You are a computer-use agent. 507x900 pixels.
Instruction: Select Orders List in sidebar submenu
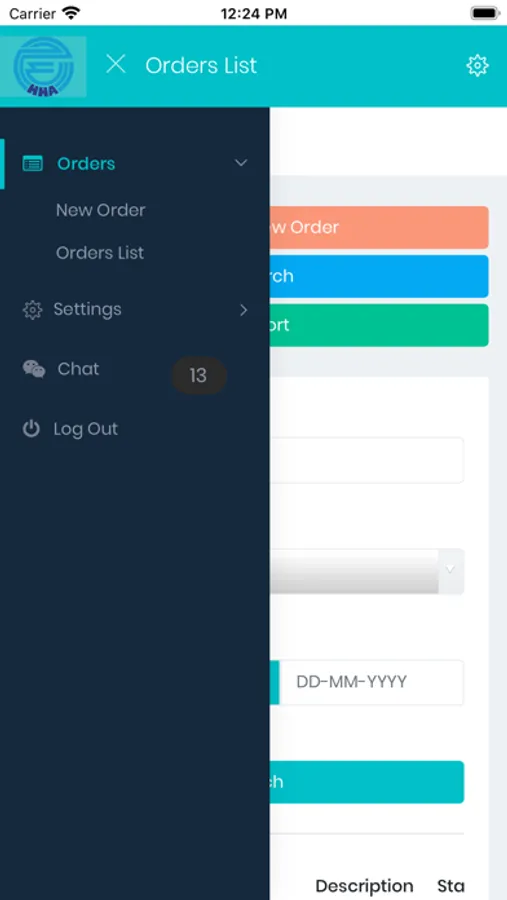pyautogui.click(x=100, y=253)
